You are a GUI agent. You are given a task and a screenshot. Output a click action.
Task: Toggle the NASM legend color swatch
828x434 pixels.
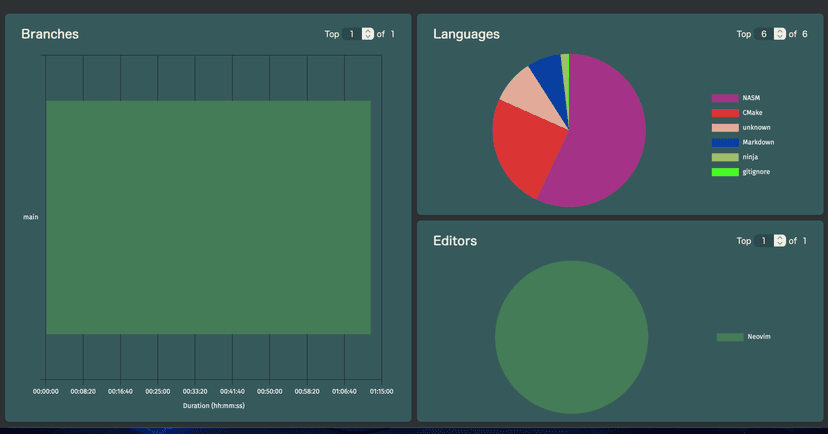click(725, 98)
